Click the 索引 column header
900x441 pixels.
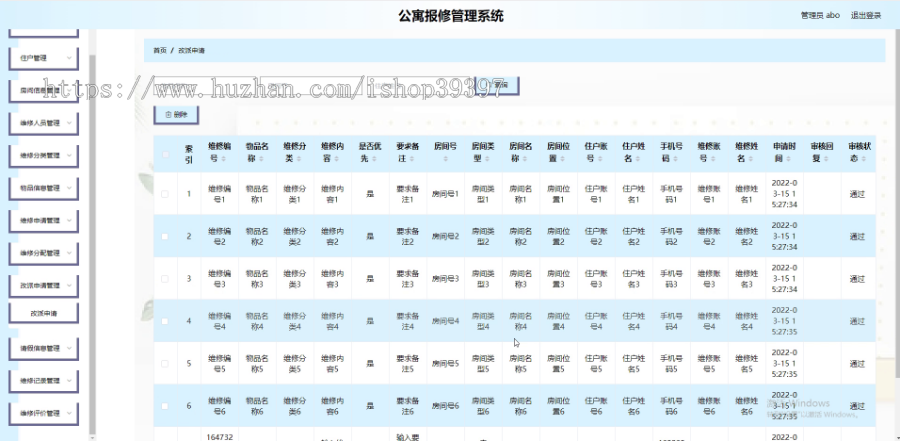189,154
